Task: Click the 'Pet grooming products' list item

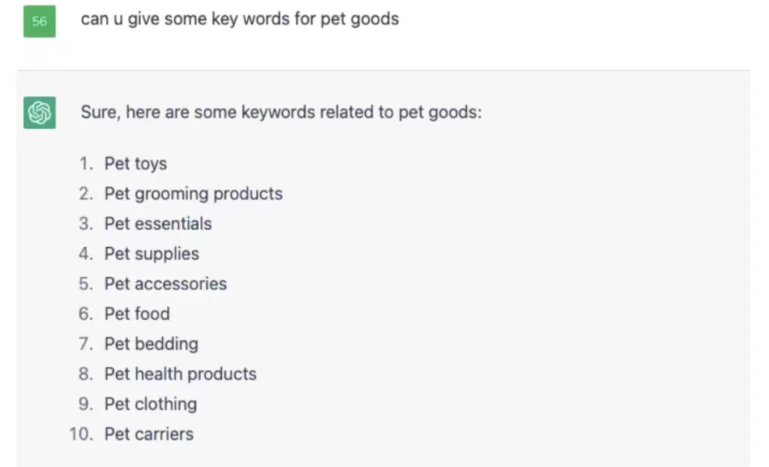Action: pos(193,193)
